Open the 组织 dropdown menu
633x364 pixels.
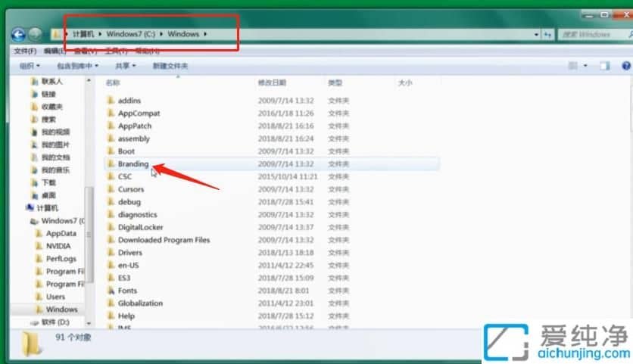(x=30, y=66)
